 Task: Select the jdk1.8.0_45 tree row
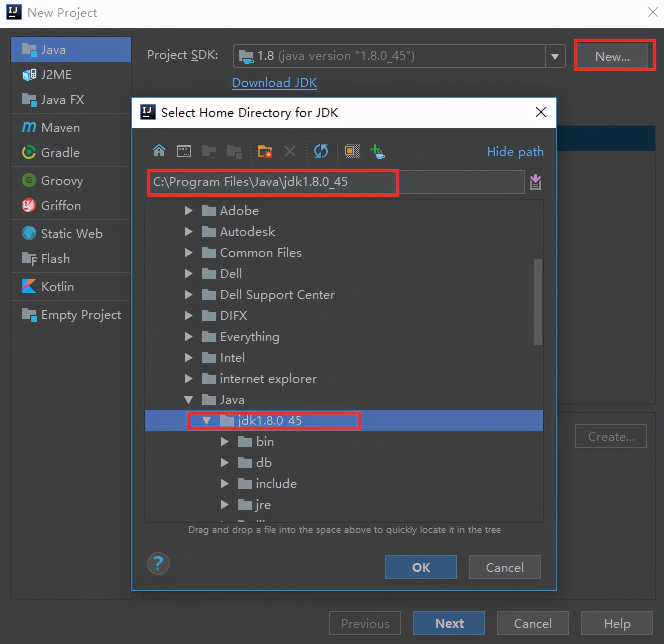344,420
